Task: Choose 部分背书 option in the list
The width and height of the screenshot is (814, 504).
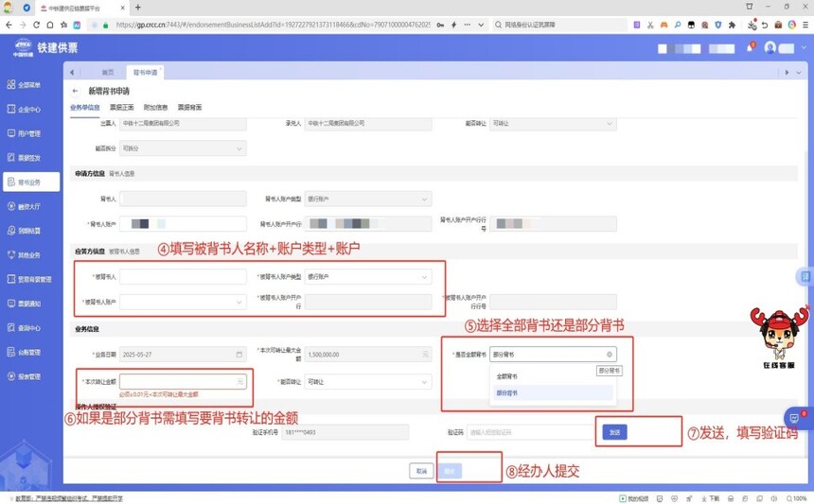Action: coord(507,393)
